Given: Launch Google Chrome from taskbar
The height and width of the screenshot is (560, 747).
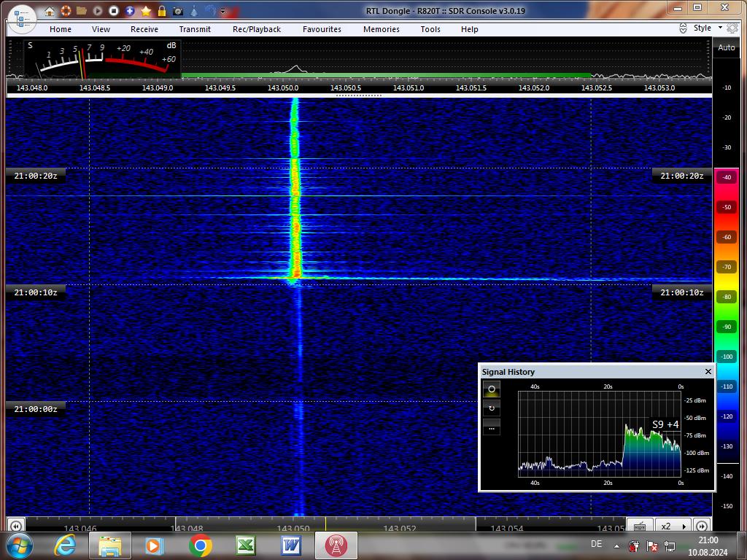Looking at the screenshot, I should point(200,545).
